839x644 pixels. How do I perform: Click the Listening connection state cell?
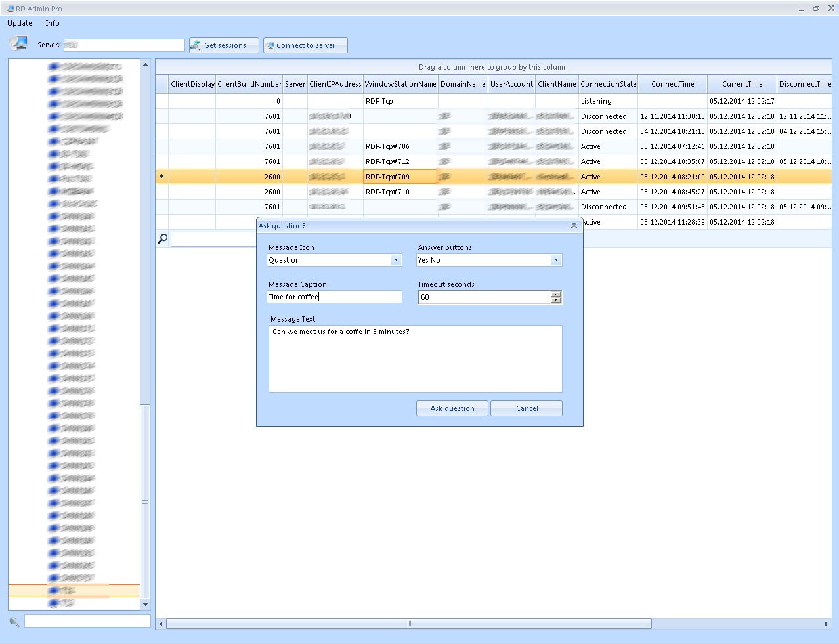tap(608, 101)
